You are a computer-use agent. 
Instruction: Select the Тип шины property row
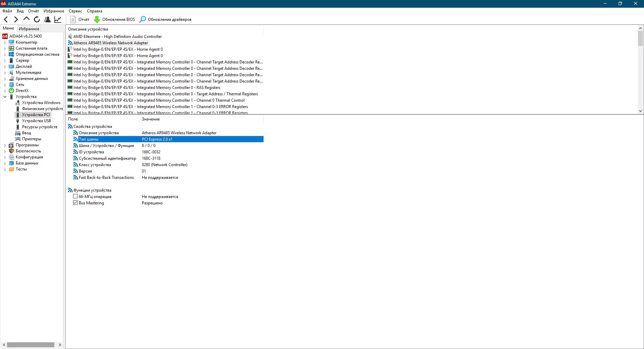click(x=171, y=139)
